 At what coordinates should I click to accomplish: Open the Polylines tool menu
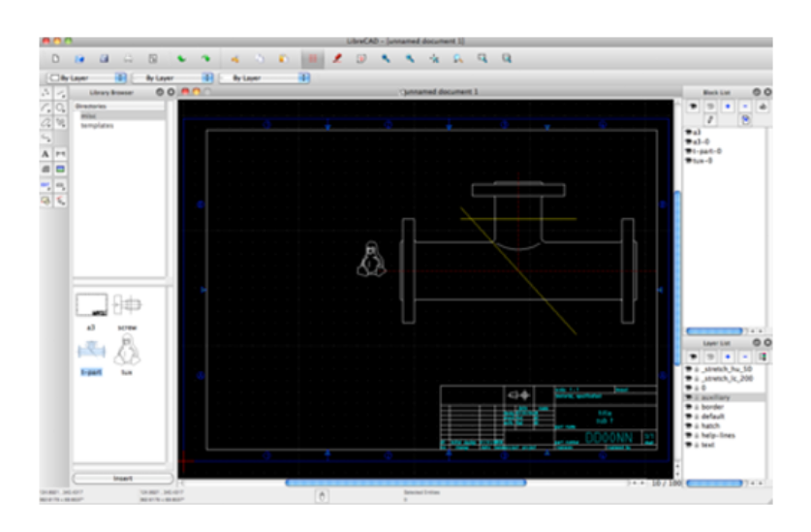pyautogui.click(x=61, y=123)
